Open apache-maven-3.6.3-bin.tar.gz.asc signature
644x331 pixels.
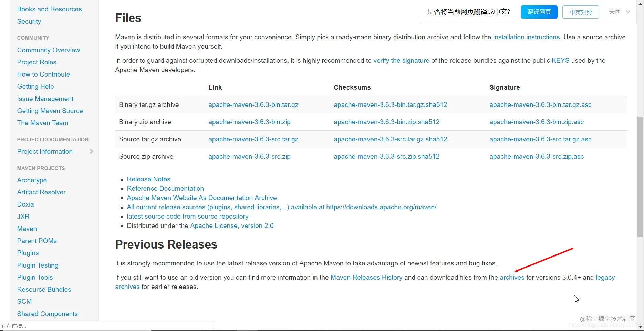pos(541,104)
